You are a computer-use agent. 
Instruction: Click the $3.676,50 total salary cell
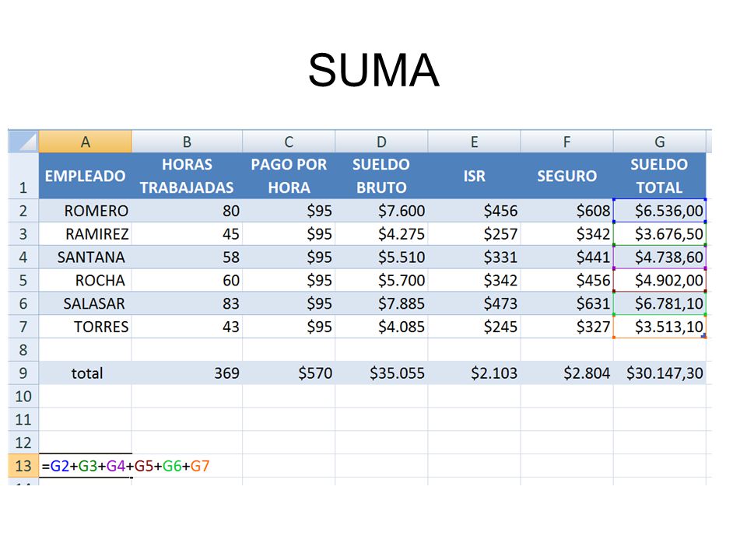coord(659,234)
